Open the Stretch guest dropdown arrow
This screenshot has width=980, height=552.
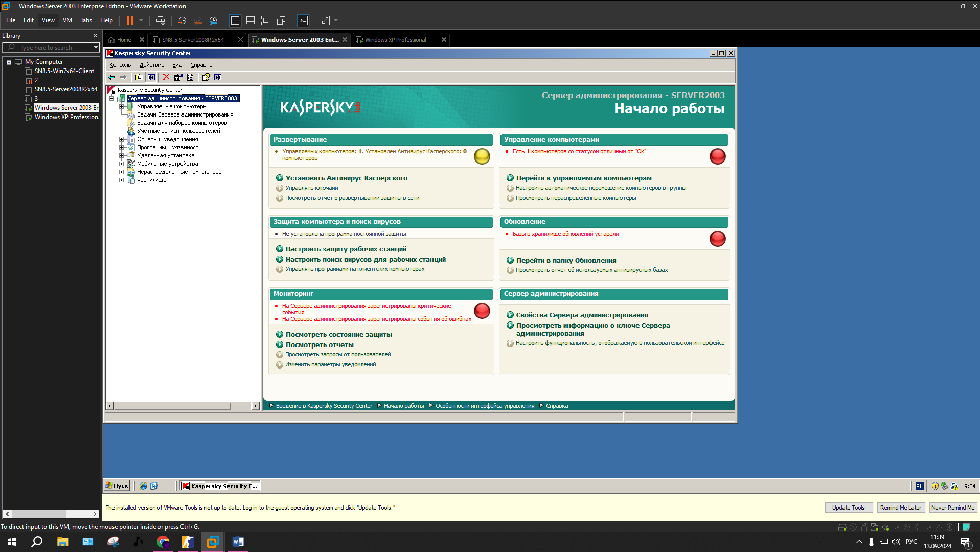(x=336, y=20)
